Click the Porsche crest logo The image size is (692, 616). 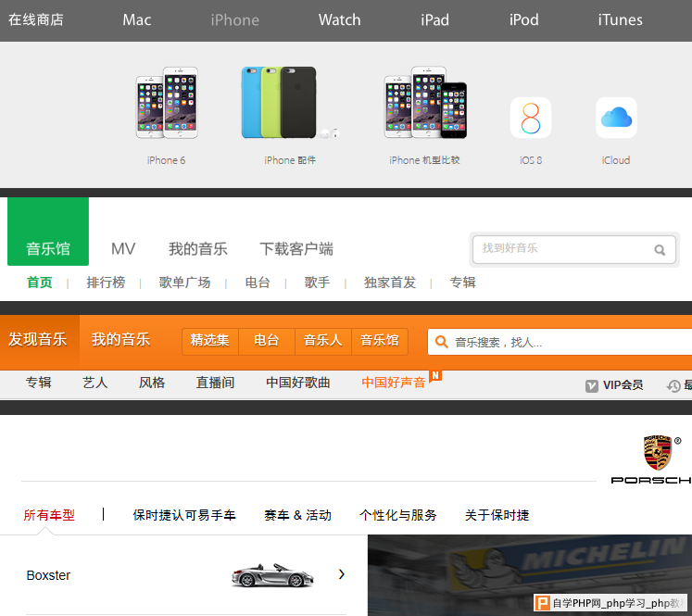coord(657,452)
